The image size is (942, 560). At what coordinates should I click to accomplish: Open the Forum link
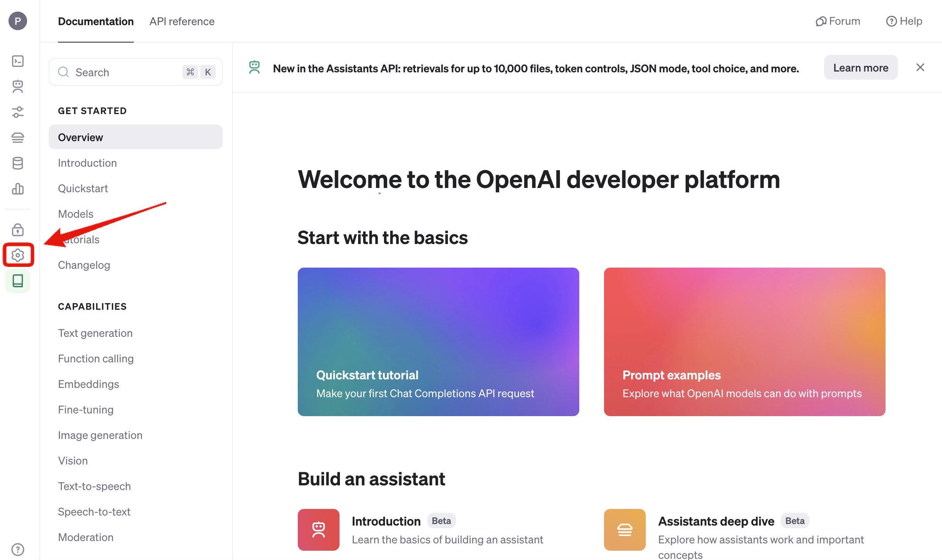click(x=838, y=21)
